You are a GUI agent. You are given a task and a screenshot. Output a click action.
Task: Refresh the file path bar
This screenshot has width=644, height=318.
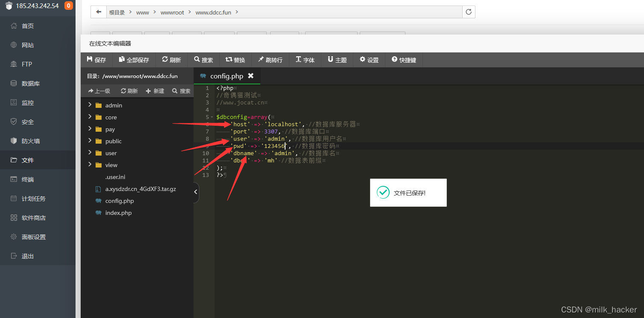(x=469, y=12)
